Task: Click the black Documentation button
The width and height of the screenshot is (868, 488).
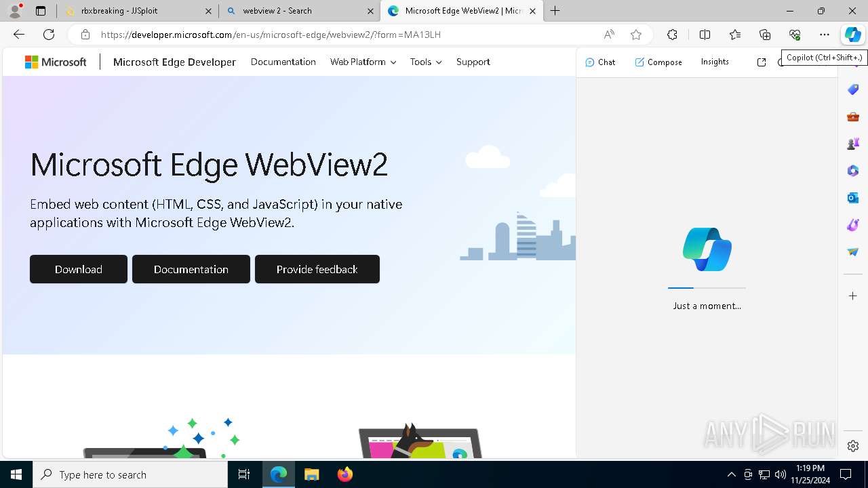Action: click(191, 269)
